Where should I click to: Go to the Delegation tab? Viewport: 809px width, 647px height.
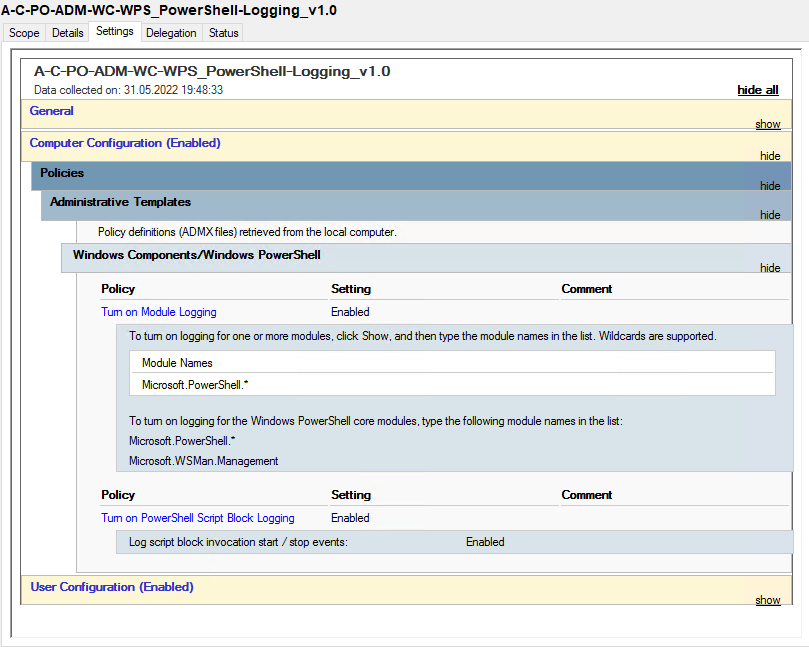click(x=171, y=33)
